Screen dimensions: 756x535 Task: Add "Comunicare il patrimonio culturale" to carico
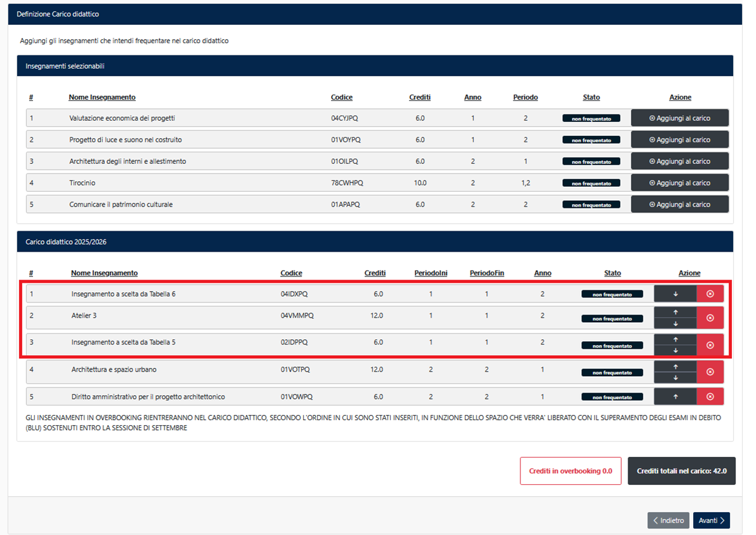pyautogui.click(x=679, y=204)
